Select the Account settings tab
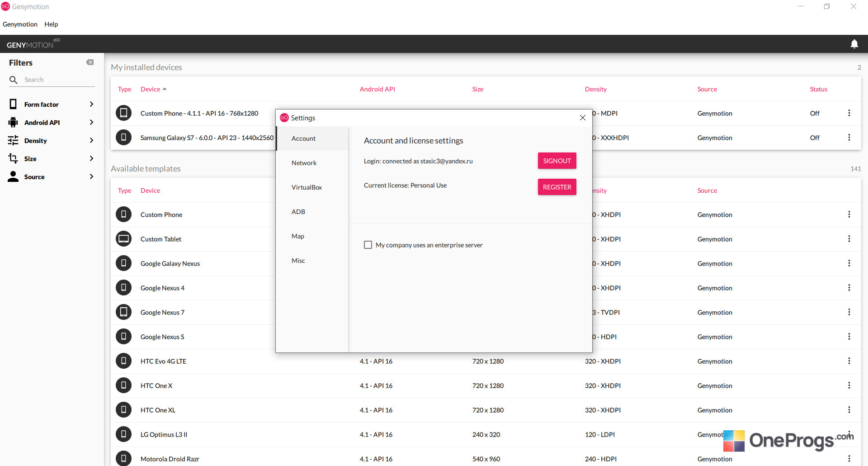Screen dimensions: 868x466 pyautogui.click(x=312, y=138)
